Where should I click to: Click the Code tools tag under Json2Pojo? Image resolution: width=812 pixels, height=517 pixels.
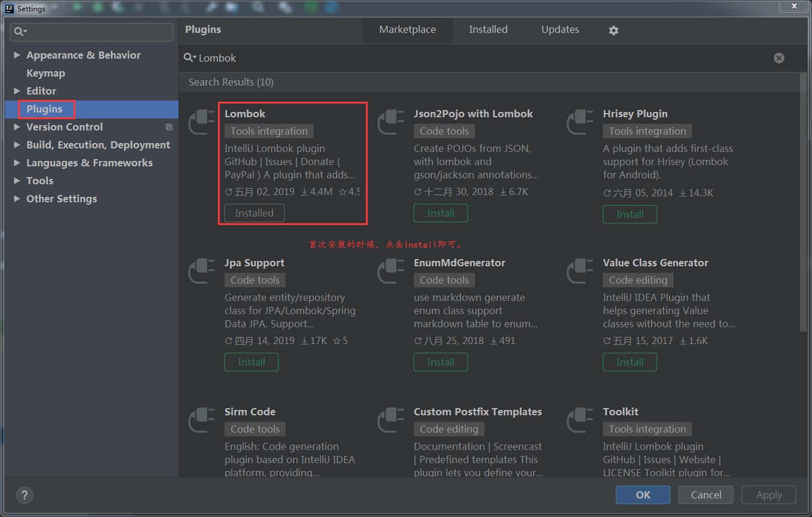point(444,131)
